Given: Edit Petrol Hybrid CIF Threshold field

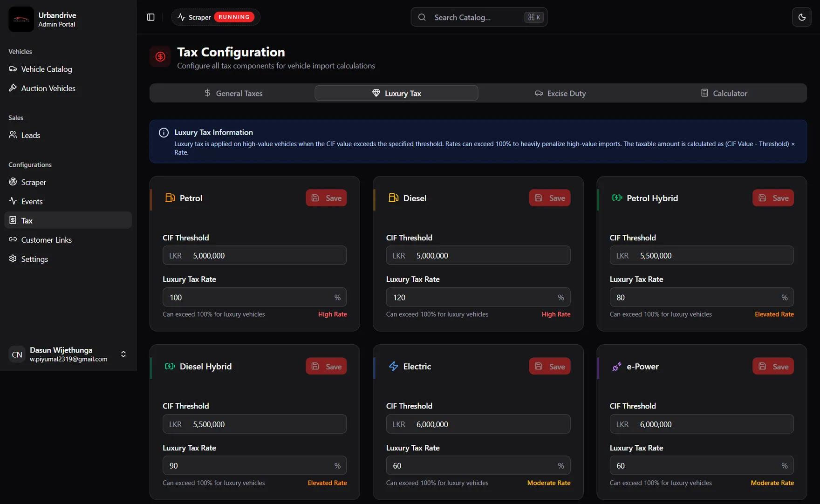Looking at the screenshot, I should click(702, 255).
